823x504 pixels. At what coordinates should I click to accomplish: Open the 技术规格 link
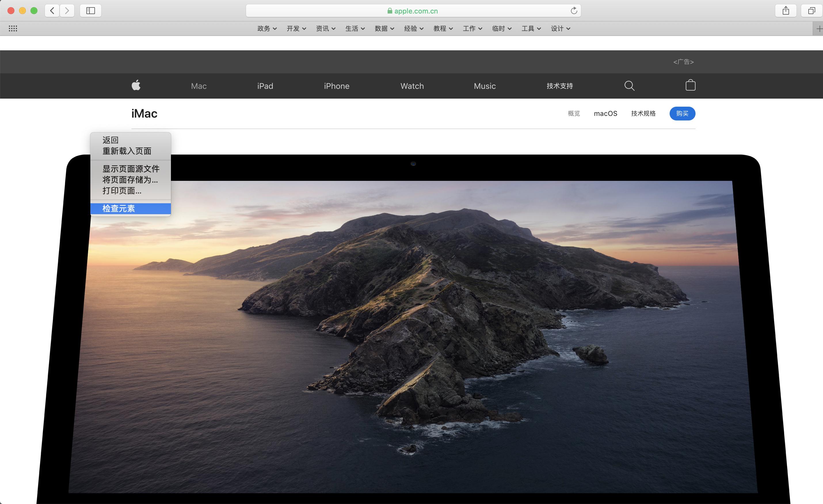[x=643, y=114]
